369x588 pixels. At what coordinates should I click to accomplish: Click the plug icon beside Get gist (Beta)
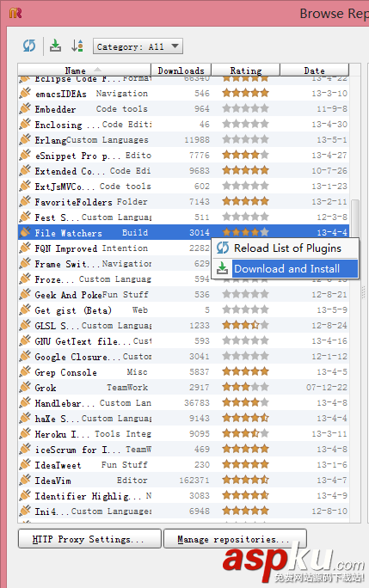point(25,309)
